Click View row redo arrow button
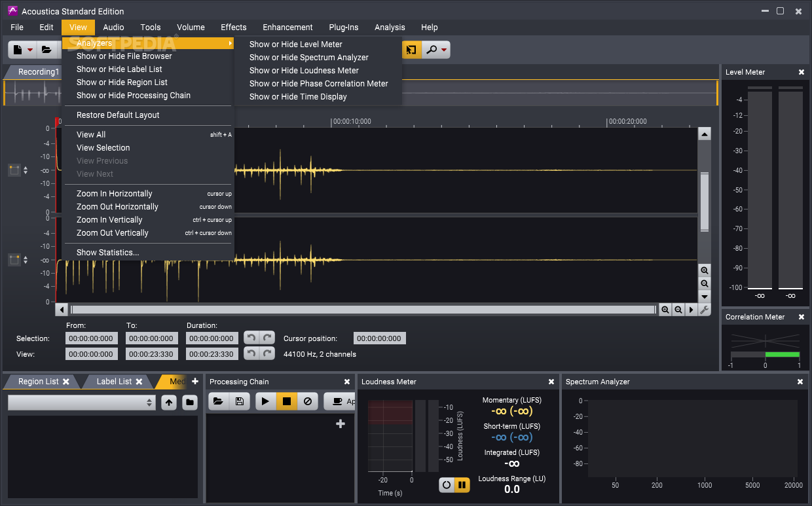This screenshot has width=812, height=506. point(267,353)
